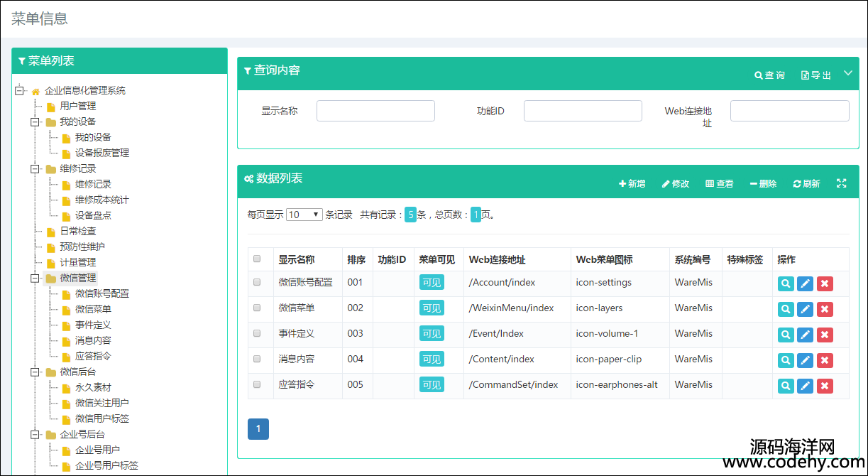Click the /WeixinMenu/index cell
Screen dimensions: 868x476
pyautogui.click(x=511, y=308)
